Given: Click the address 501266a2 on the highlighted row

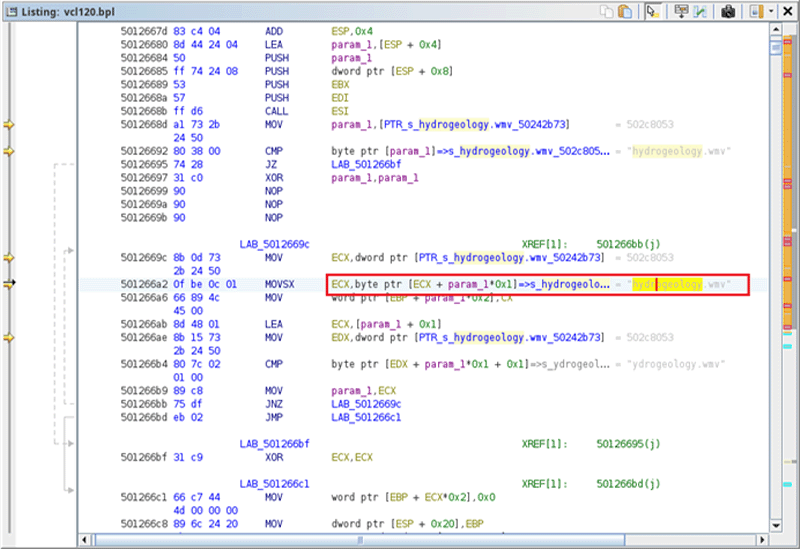Looking at the screenshot, I should coord(144,284).
